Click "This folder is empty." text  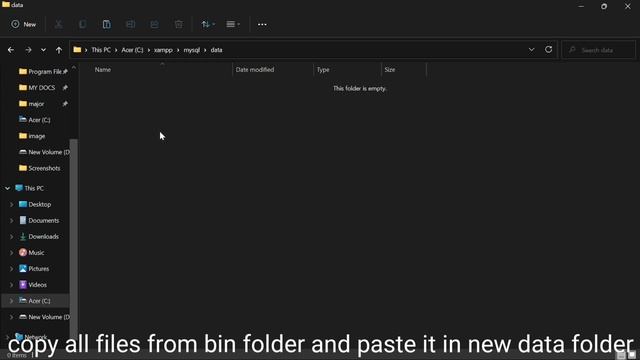359,89
